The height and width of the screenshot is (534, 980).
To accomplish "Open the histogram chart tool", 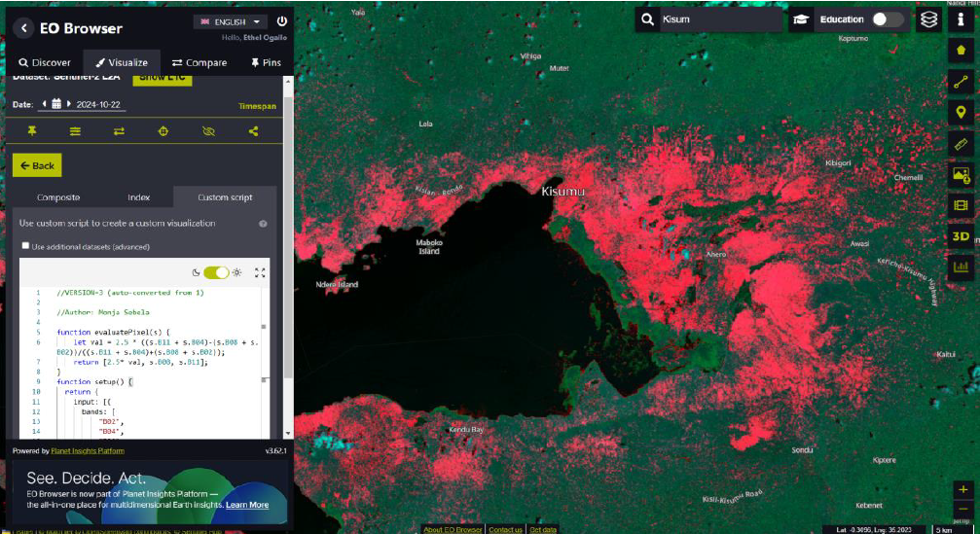I will coord(961,267).
